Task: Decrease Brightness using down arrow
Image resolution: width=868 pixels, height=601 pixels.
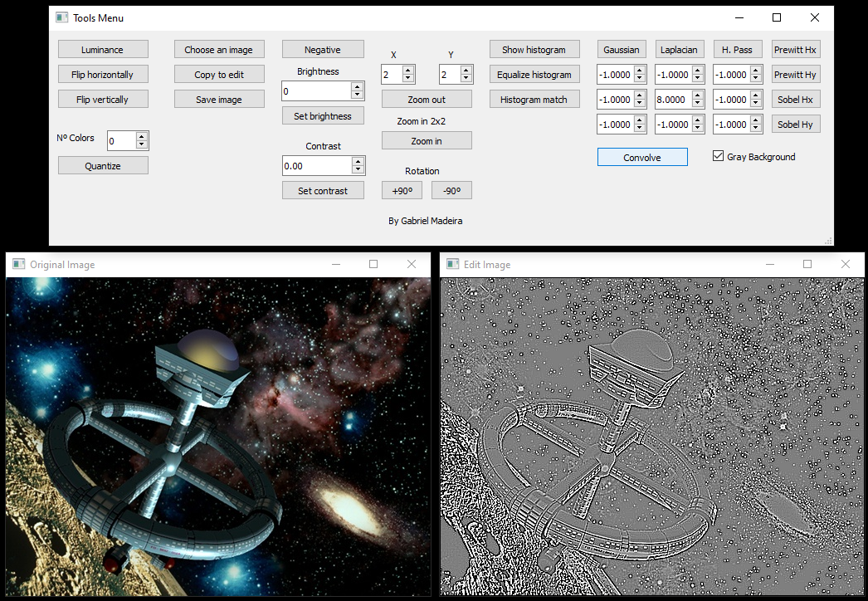Action: tap(358, 95)
